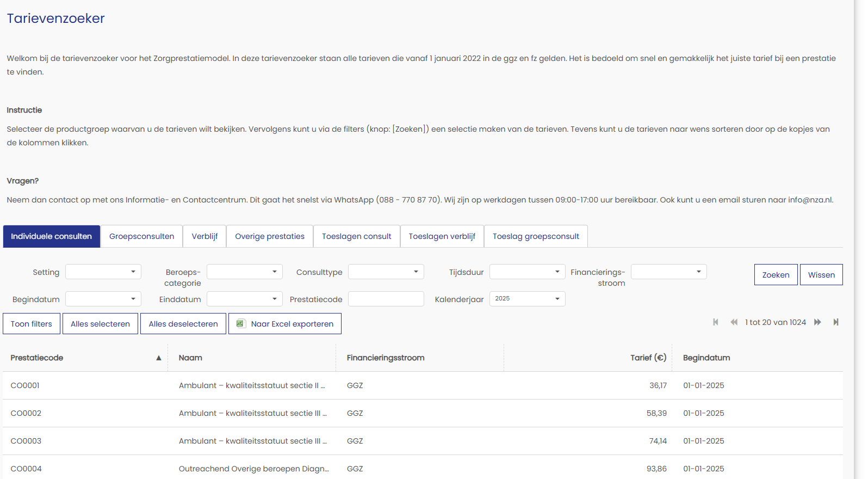Go to the next results page
This screenshot has height=479, width=868.
[817, 322]
